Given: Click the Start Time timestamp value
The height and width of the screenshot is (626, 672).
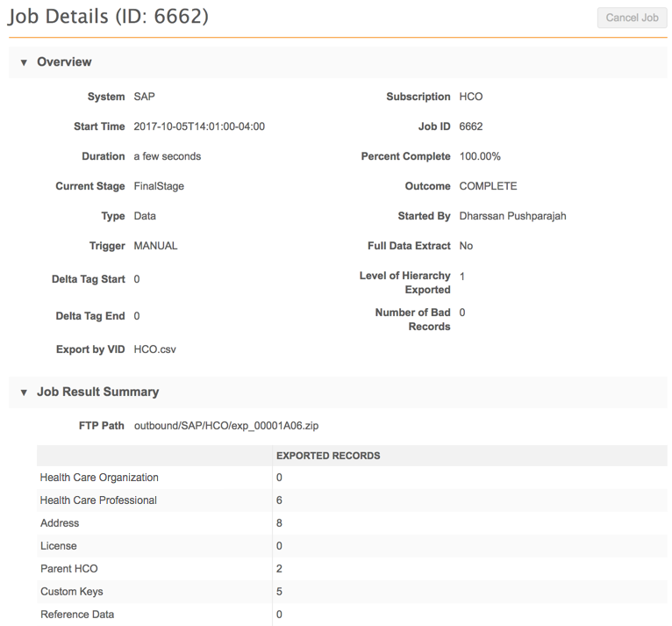Looking at the screenshot, I should click(x=199, y=126).
